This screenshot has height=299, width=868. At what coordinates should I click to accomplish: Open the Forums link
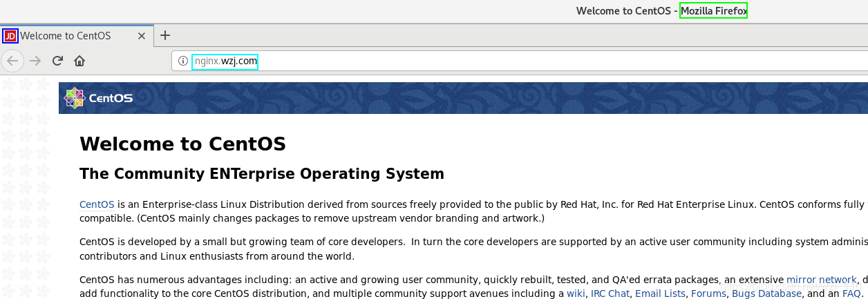pos(708,293)
